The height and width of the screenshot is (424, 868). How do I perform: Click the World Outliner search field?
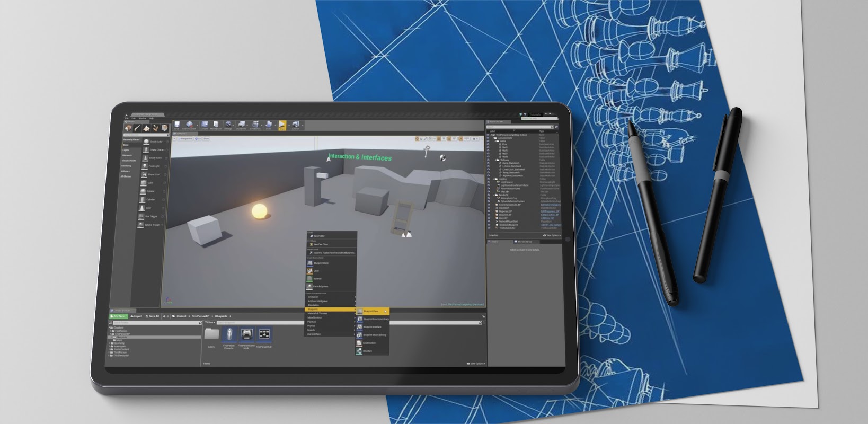(519, 127)
